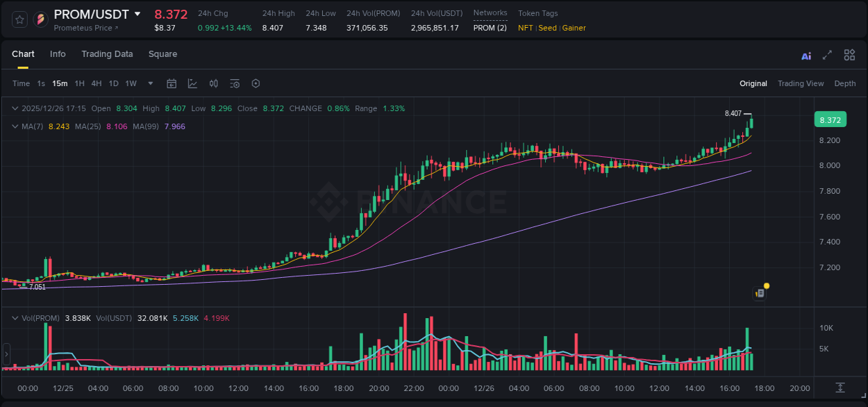Open chart settings via hexagon icon
Image resolution: width=868 pixels, height=407 pixels.
(256, 83)
